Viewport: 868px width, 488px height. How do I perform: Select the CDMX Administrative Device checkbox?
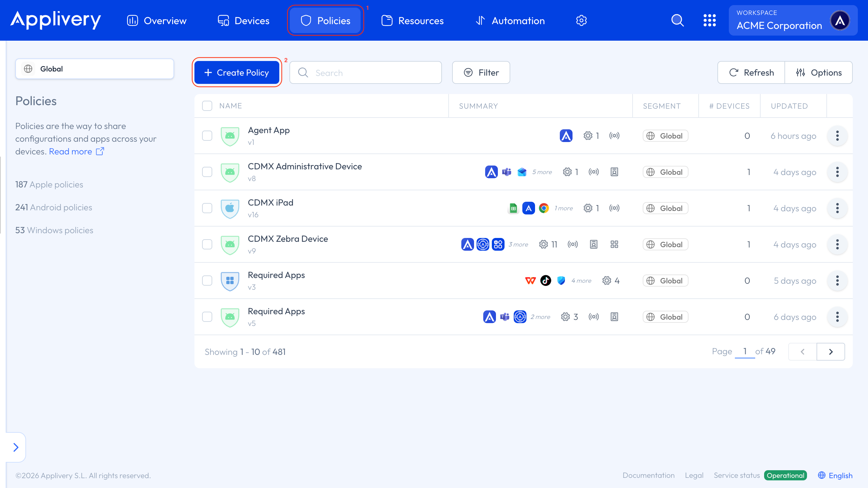point(207,172)
